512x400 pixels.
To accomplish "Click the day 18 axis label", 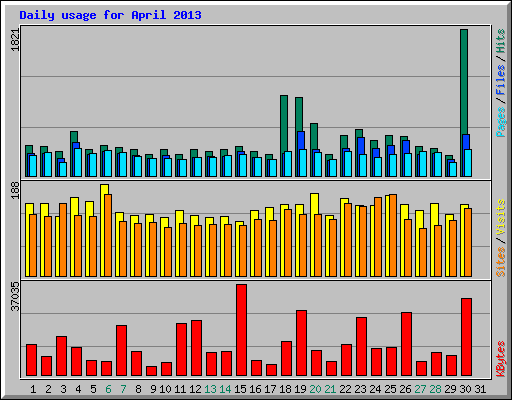I will (x=285, y=389).
